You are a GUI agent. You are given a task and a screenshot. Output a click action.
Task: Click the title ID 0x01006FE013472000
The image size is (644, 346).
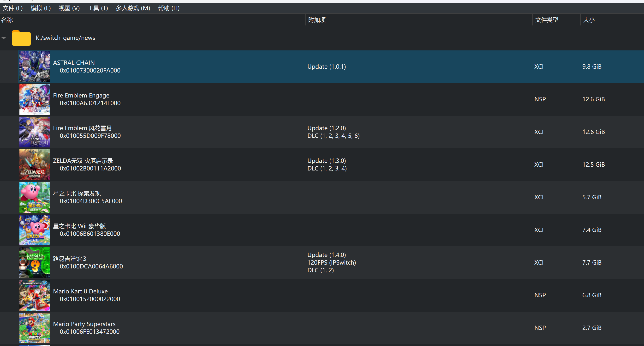(x=89, y=332)
